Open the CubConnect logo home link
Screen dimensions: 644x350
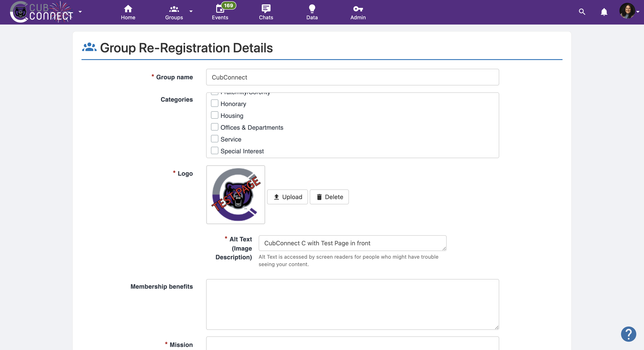click(x=41, y=12)
